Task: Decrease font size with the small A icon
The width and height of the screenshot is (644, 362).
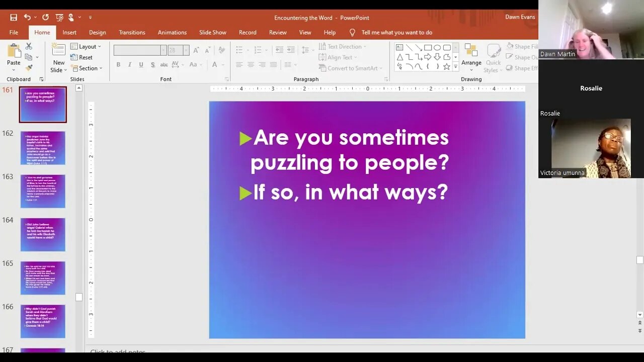Action: (x=207, y=50)
